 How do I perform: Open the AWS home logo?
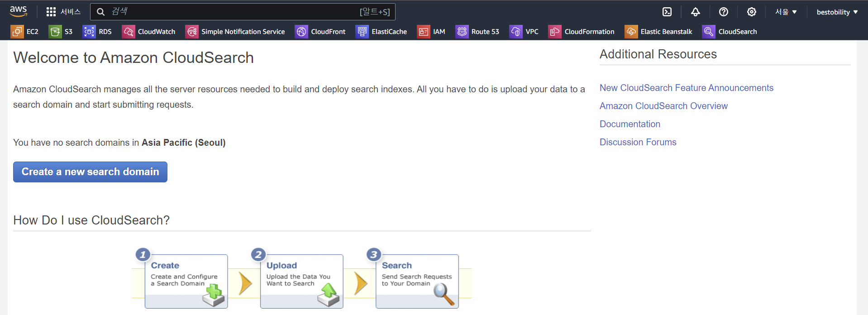[x=19, y=11]
